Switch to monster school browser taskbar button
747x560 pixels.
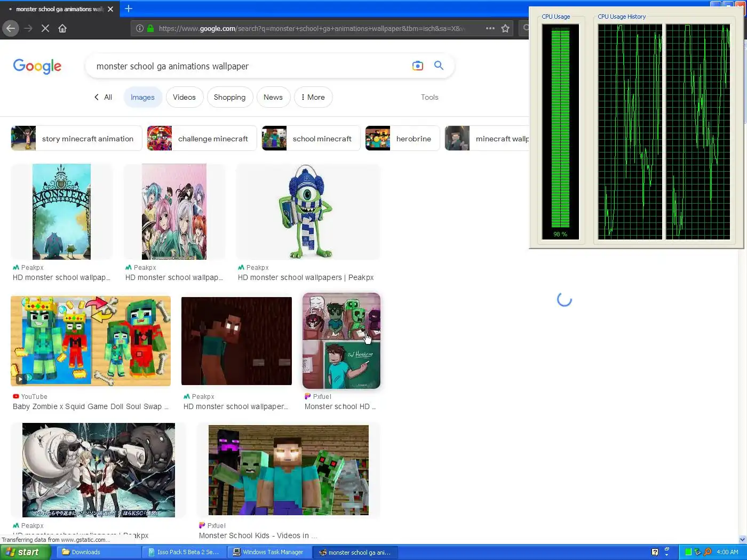tap(355, 552)
